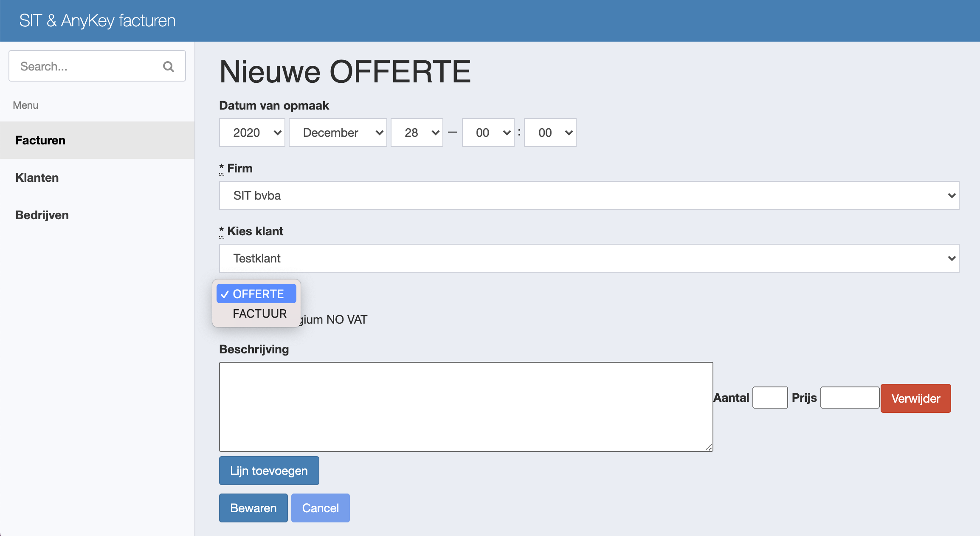980x536 pixels.
Task: Click the Nieuwe OFFERTE heading
Action: [345, 71]
